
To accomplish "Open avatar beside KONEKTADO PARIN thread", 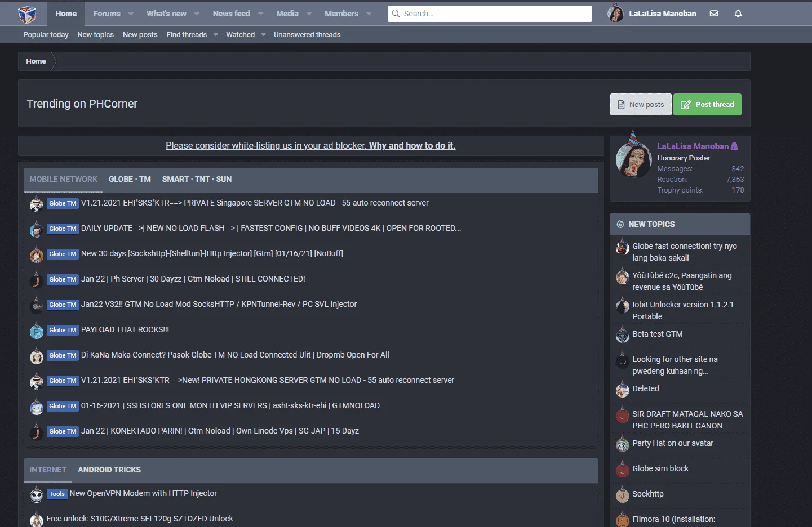I will (37, 432).
